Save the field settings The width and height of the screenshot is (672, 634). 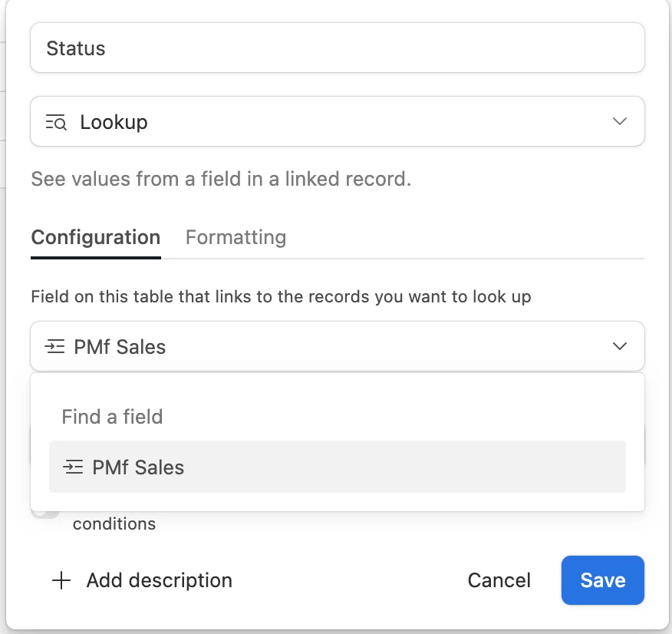(602, 580)
